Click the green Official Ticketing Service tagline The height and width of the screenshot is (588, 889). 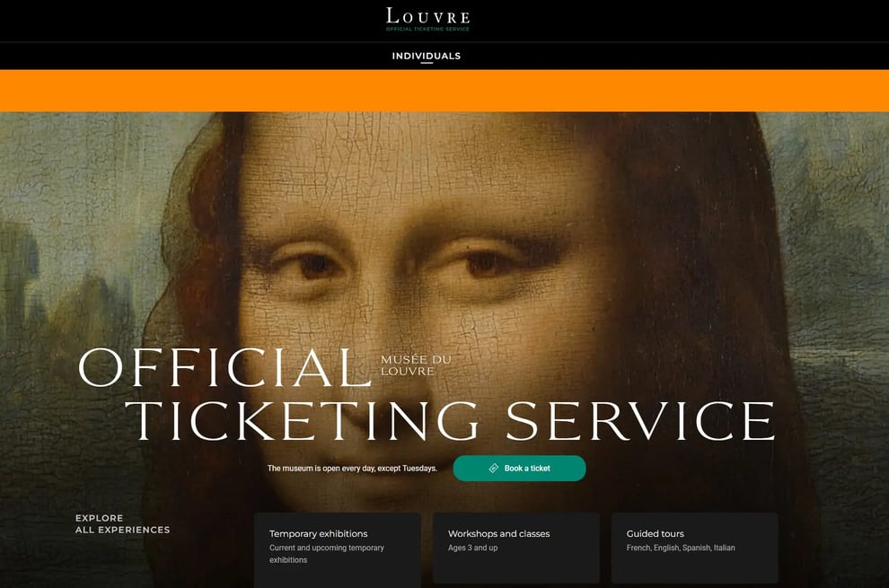427,29
